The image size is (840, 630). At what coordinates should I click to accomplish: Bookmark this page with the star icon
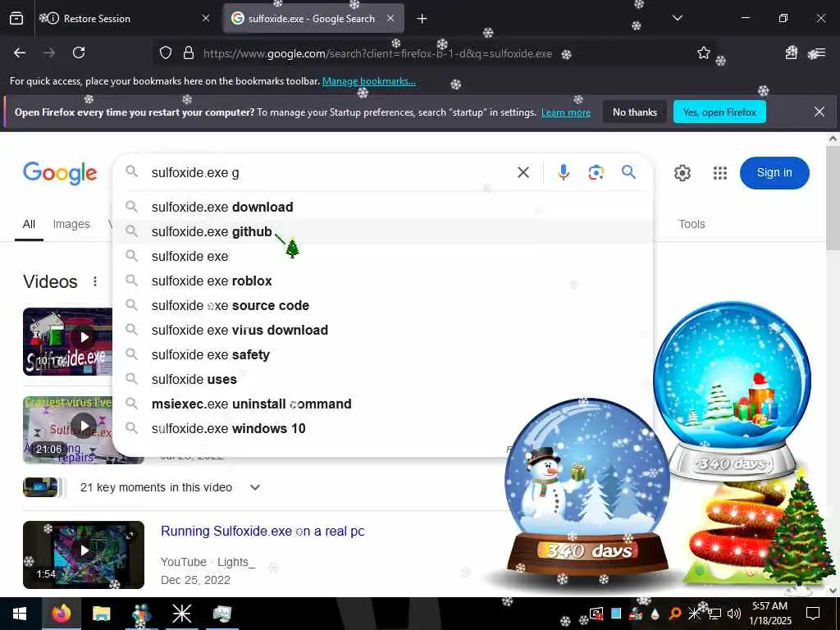point(703,52)
